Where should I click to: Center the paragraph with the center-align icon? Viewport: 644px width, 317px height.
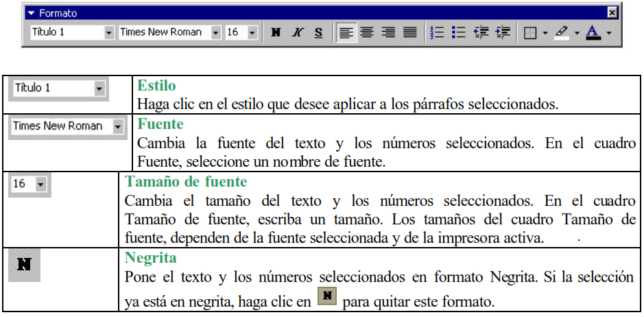coord(367,33)
